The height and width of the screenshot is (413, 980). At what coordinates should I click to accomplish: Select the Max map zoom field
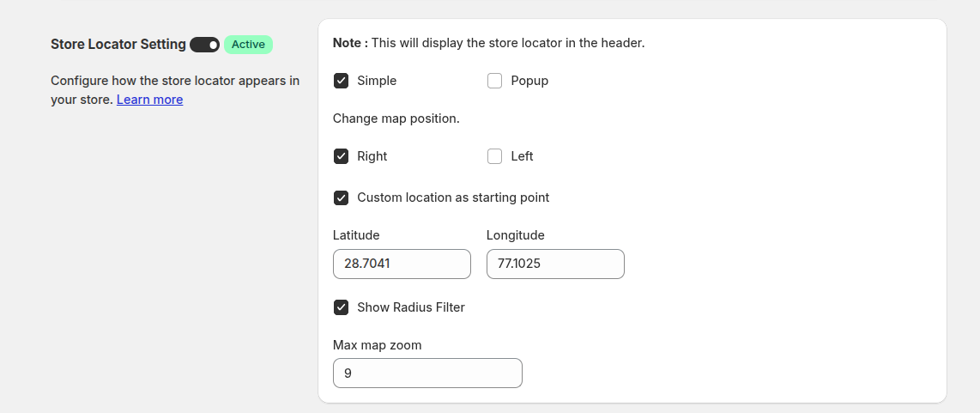[x=427, y=374]
